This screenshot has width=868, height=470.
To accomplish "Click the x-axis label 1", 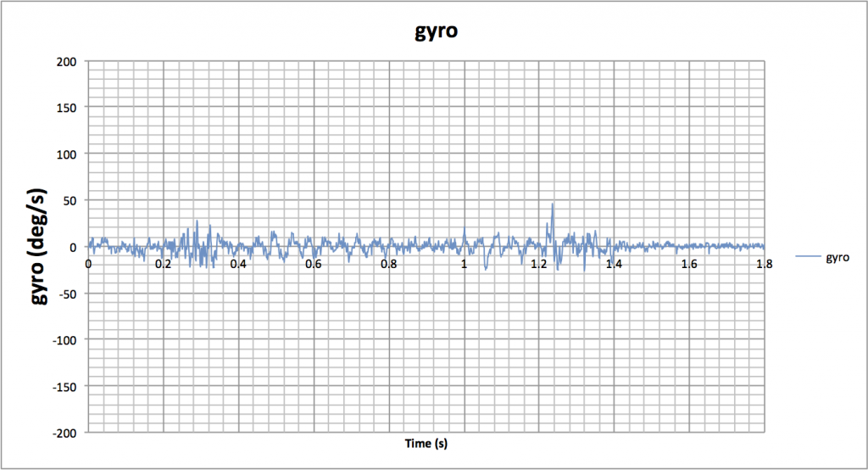I will pyautogui.click(x=464, y=265).
